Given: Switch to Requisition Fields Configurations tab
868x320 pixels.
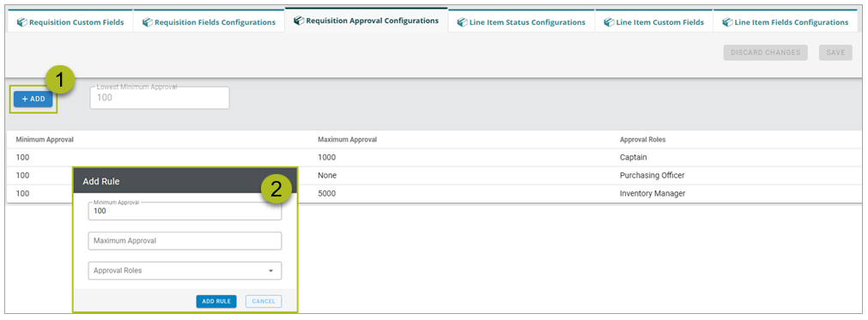Looking at the screenshot, I should 209,21.
